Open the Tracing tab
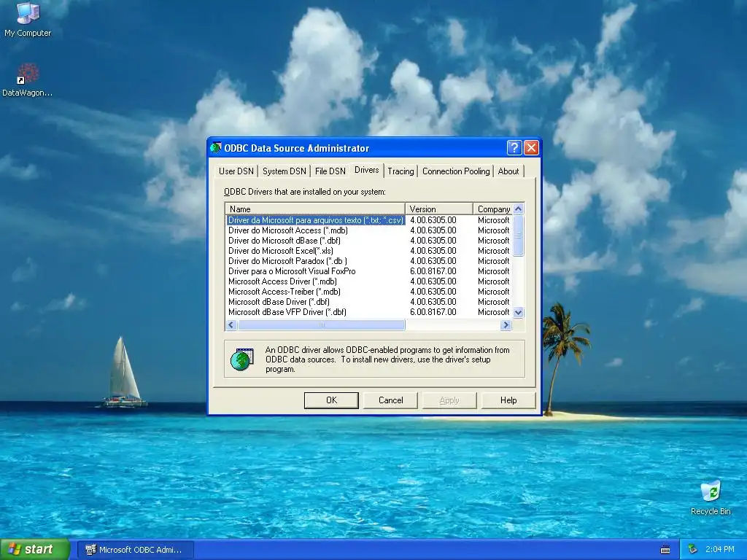Image resolution: width=747 pixels, height=560 pixels. tap(400, 171)
